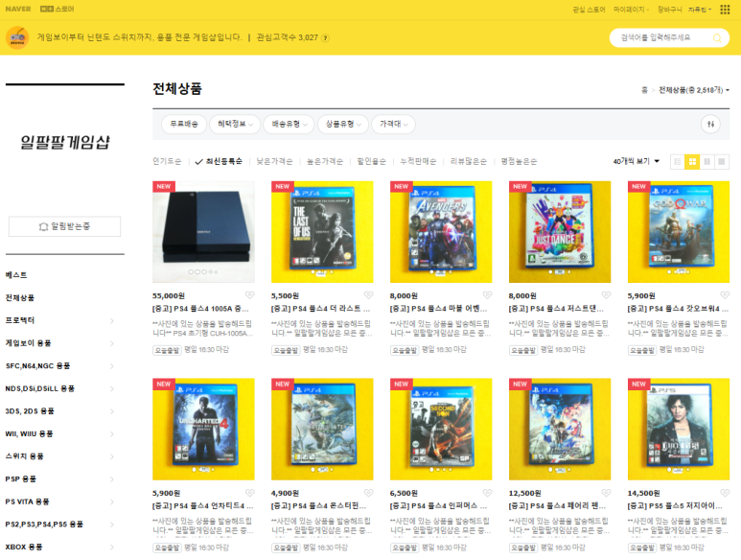Open 전체상품 in the sidebar
This screenshot has height=560, width=741.
tap(20, 297)
